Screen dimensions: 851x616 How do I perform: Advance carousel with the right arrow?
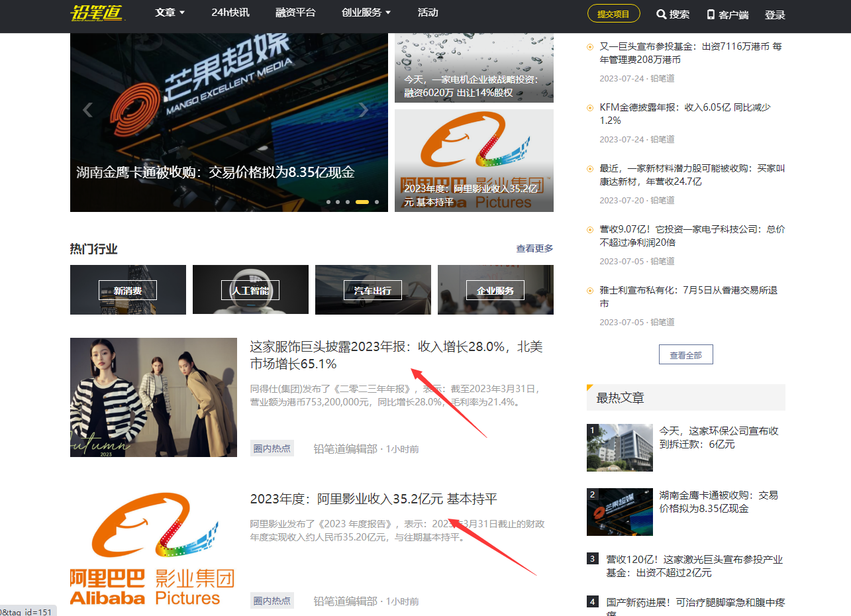[364, 110]
